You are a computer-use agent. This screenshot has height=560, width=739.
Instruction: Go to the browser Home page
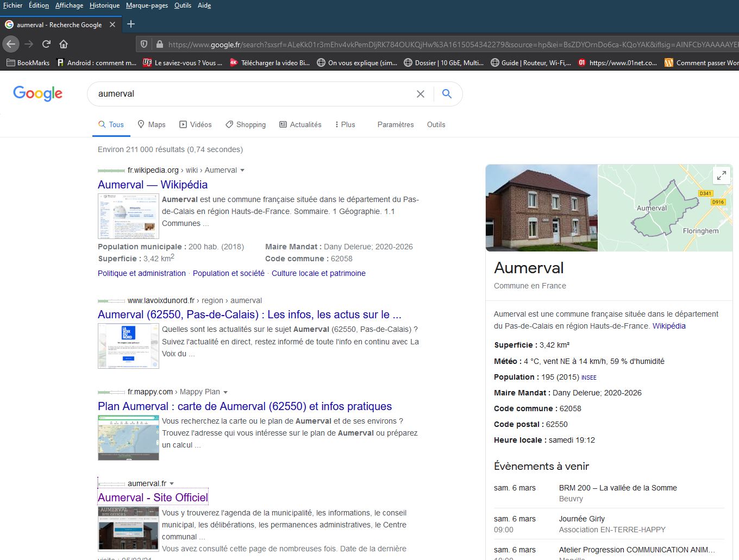[x=64, y=44]
